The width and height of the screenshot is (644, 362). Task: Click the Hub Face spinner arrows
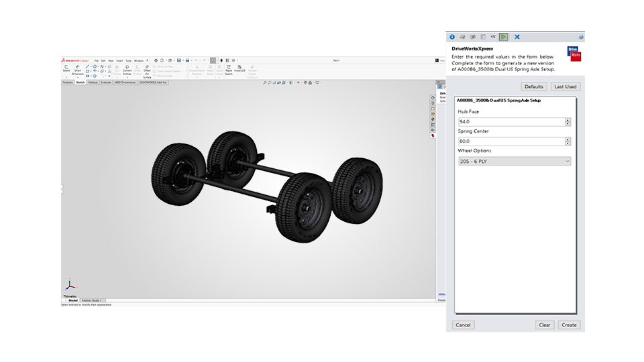(x=568, y=122)
